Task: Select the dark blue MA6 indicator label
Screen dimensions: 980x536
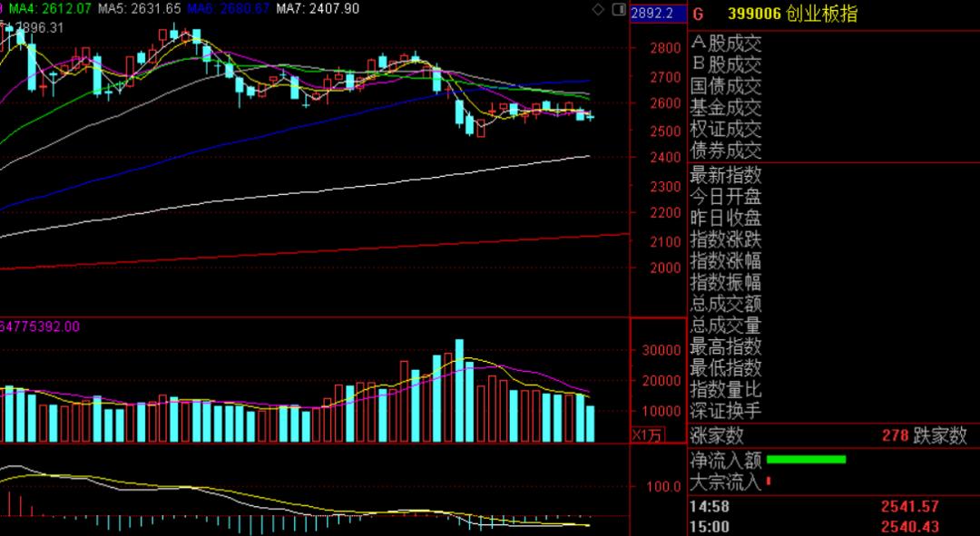Action: [229, 9]
